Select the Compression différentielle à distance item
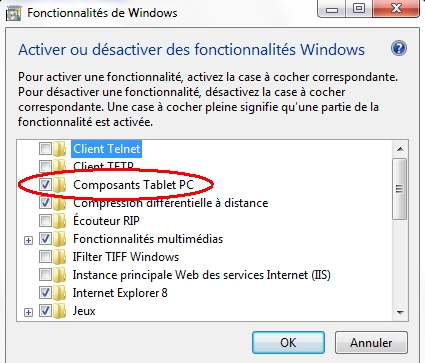 [x=170, y=203]
